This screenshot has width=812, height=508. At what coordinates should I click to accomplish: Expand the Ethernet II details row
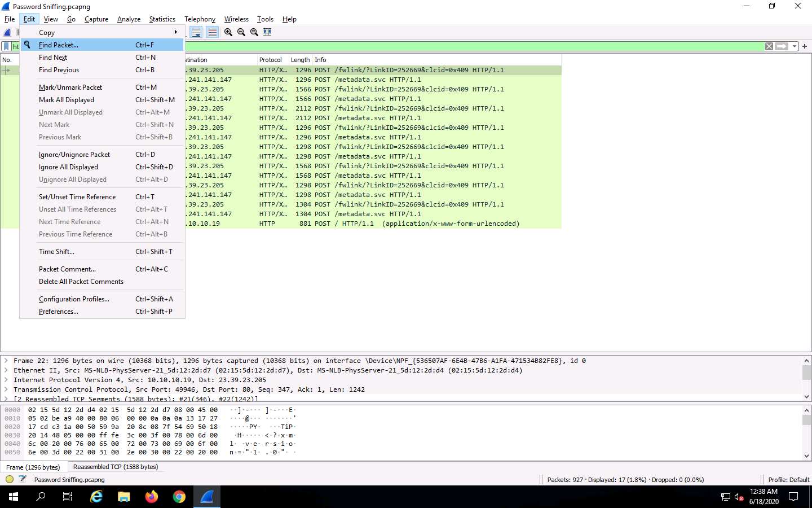coord(6,370)
